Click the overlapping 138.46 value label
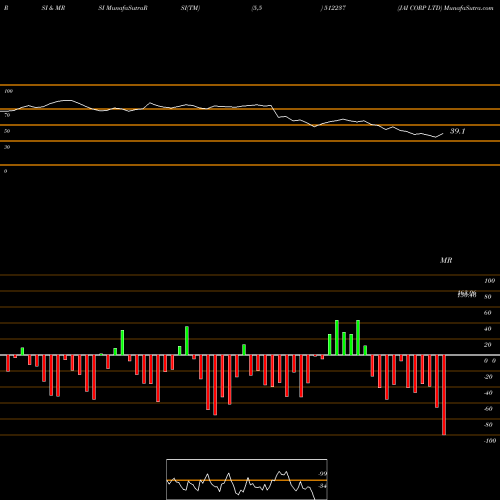This screenshot has height=500, width=500. click(x=467, y=294)
